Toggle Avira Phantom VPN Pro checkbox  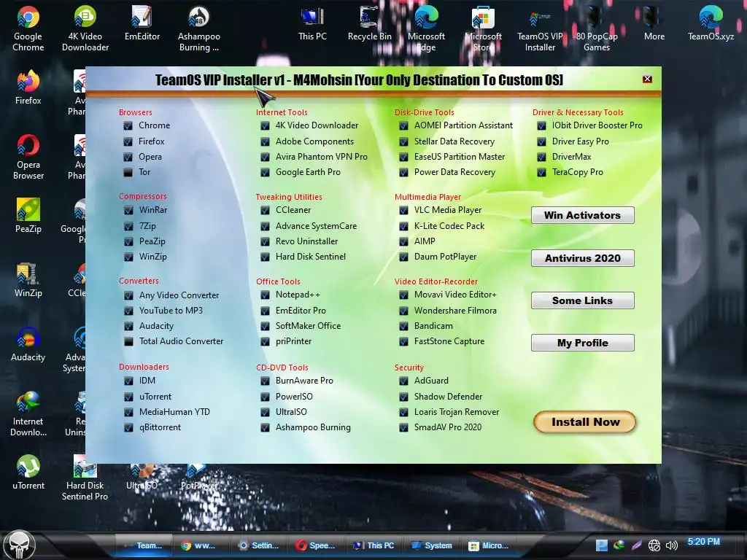click(x=265, y=157)
